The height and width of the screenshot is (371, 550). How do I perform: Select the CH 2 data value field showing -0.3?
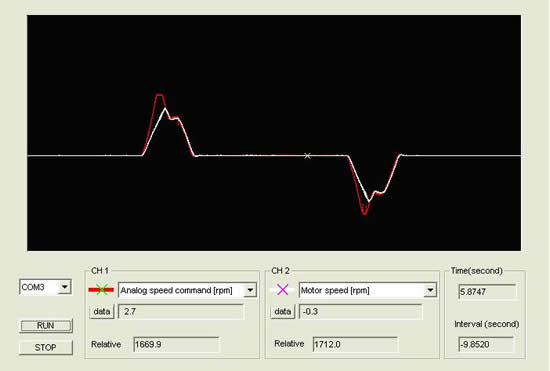(x=361, y=311)
